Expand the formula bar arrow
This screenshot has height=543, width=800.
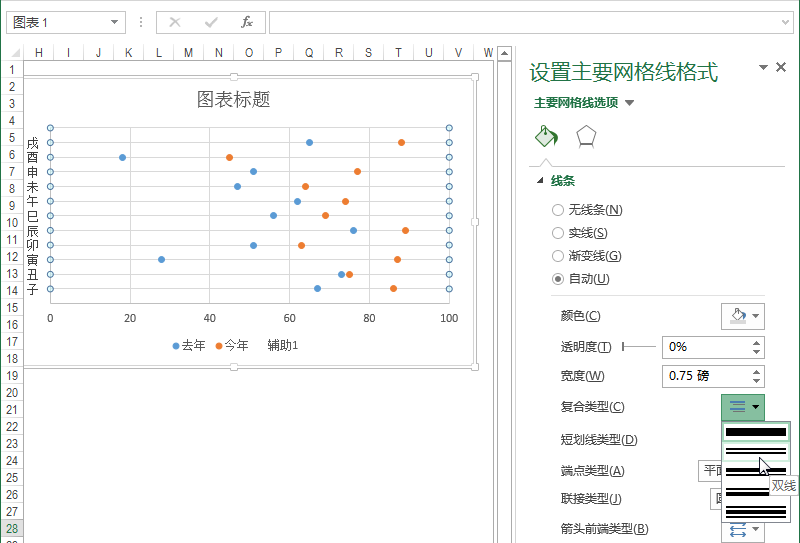pos(785,22)
